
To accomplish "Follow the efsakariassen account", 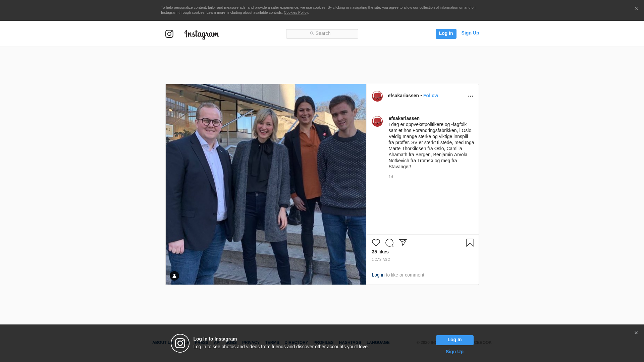I will click(430, 96).
